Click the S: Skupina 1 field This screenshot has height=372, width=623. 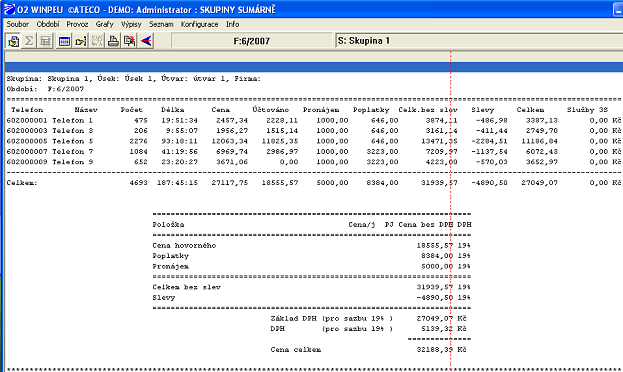[x=479, y=41]
